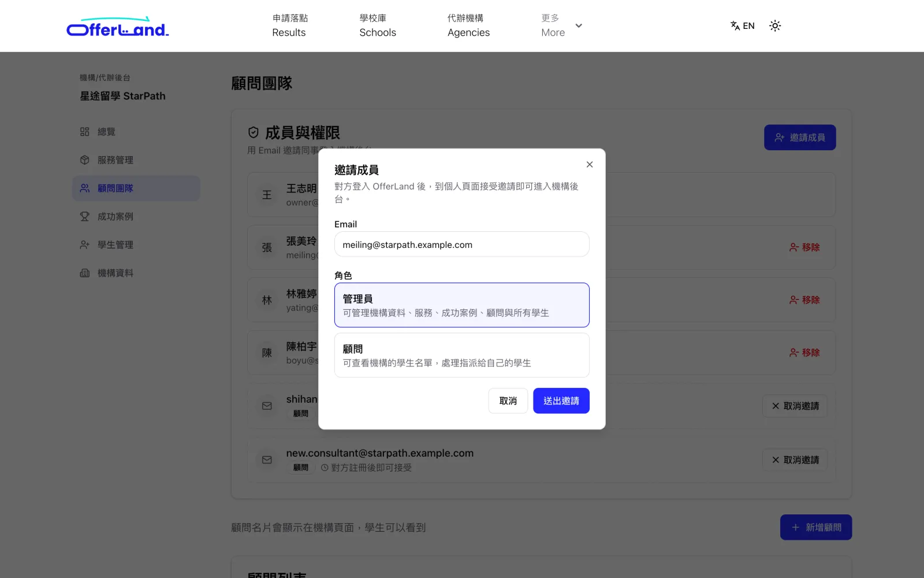Screen dimensions: 924x578
Task: Click mail icon beside new.consultant invitation
Action: (267, 460)
